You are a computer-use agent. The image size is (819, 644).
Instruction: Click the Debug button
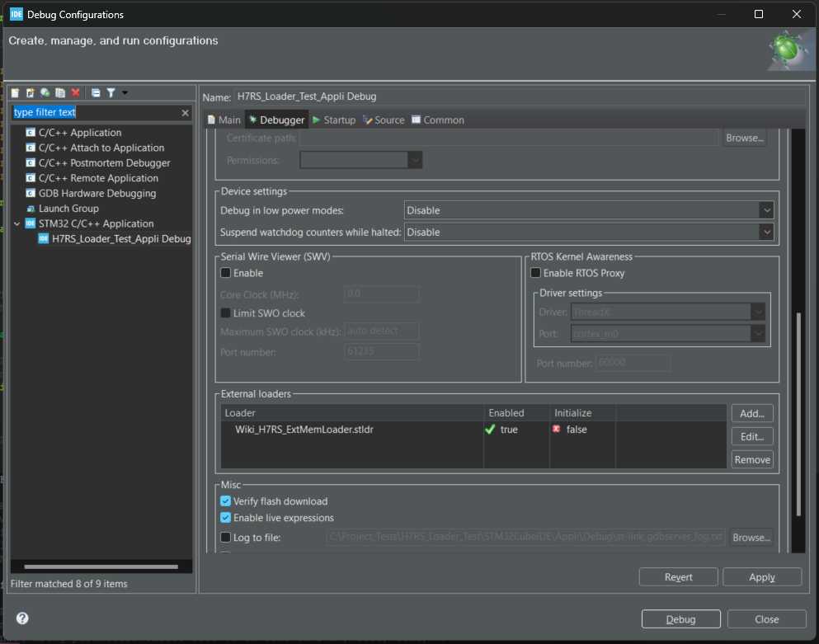click(x=680, y=619)
